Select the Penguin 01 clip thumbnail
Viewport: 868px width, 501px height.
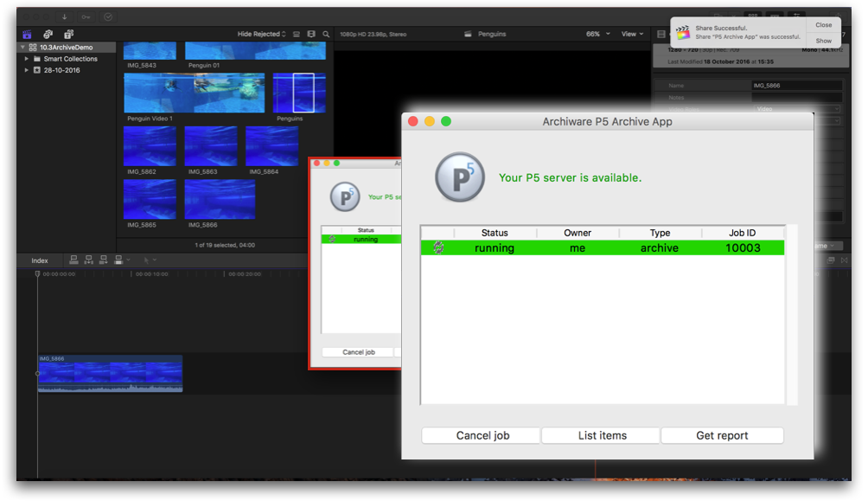(x=255, y=51)
